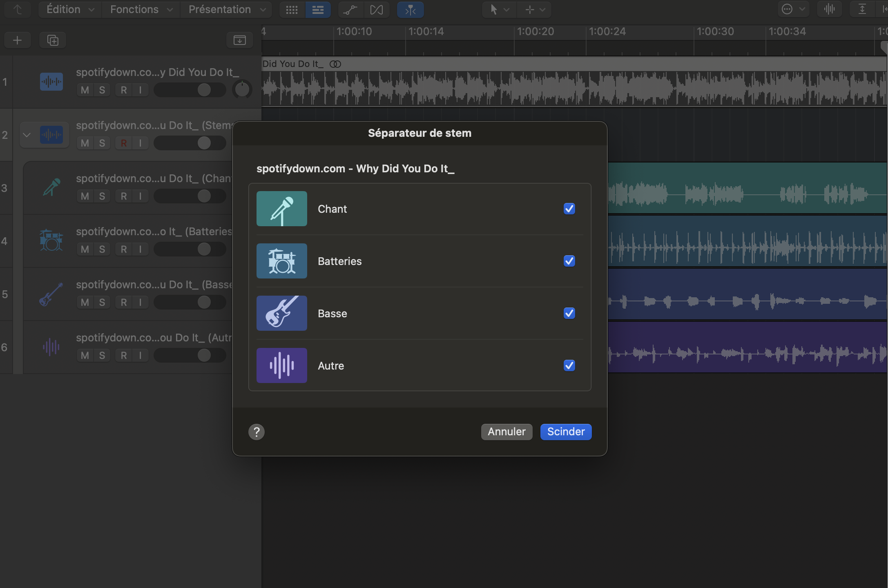The height and width of the screenshot is (588, 888).
Task: Mute track 1 with its M button
Action: [84, 90]
